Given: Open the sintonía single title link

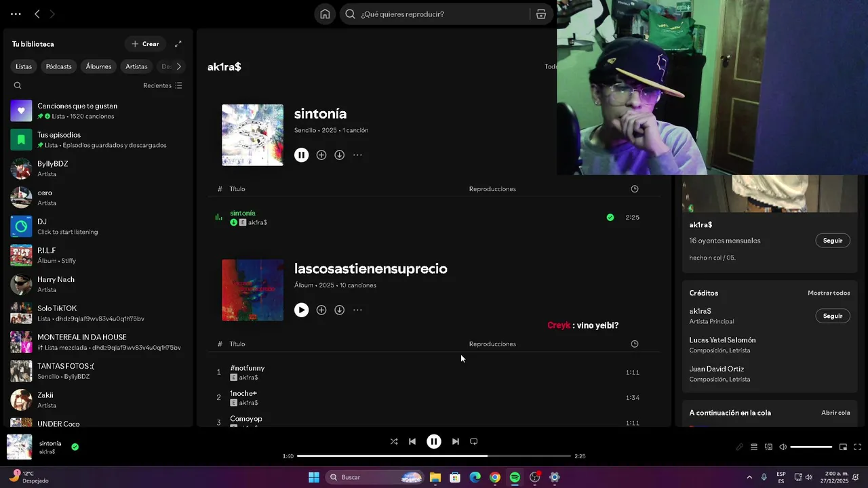Looking at the screenshot, I should click(x=320, y=114).
